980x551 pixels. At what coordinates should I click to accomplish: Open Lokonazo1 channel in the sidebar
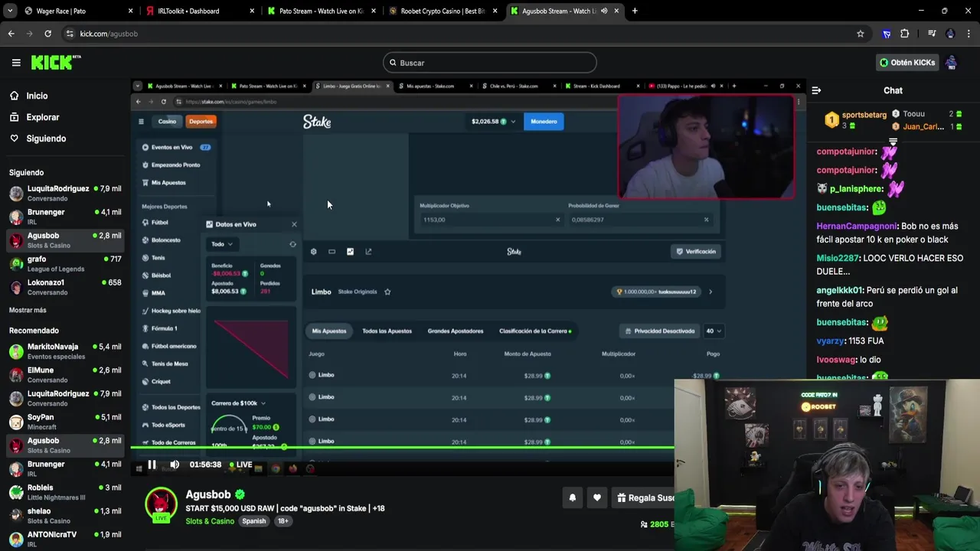tap(64, 287)
